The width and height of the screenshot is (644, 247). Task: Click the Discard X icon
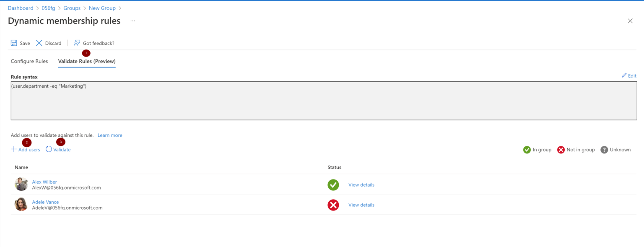click(x=39, y=43)
